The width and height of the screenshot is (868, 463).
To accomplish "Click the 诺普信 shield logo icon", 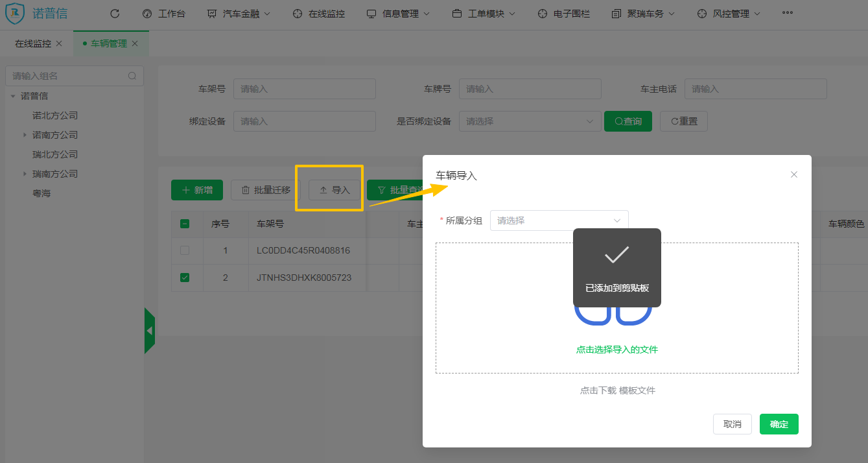I will pos(15,14).
